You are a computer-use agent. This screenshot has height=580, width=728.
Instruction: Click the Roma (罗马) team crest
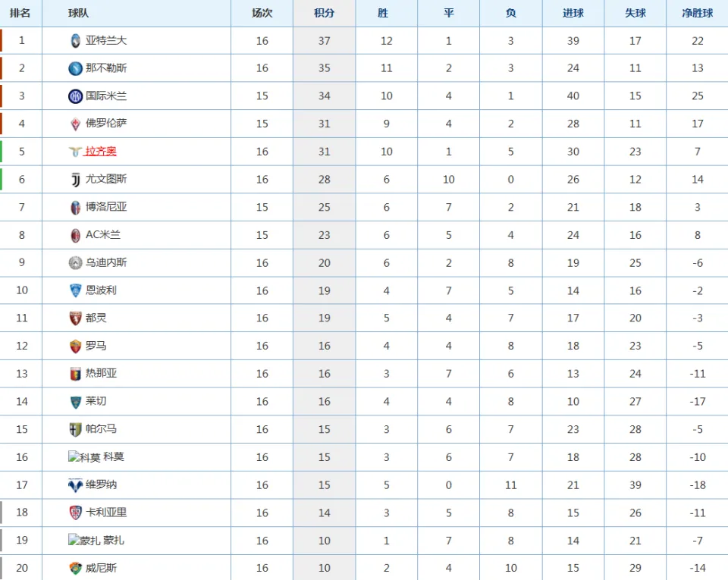(x=75, y=346)
